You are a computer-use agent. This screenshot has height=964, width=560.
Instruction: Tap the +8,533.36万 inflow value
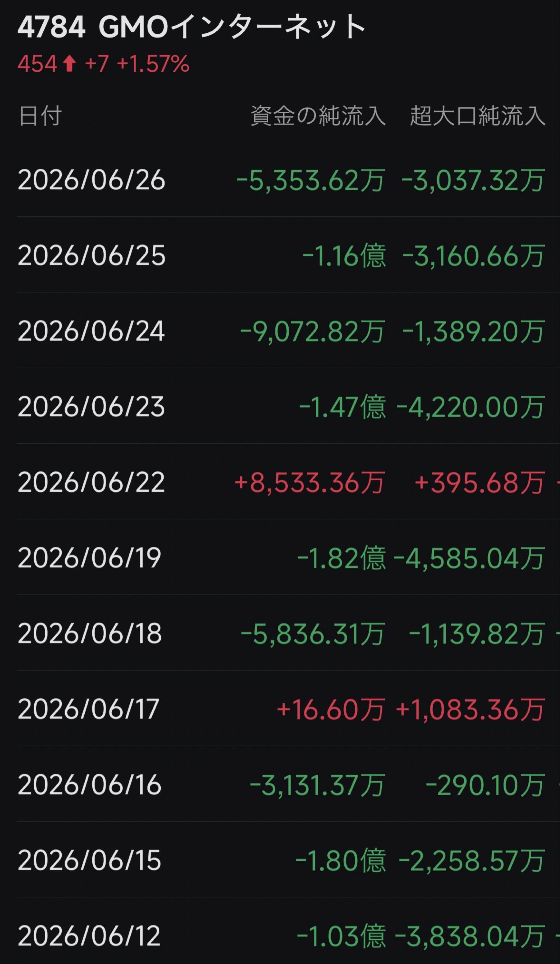coord(309,482)
